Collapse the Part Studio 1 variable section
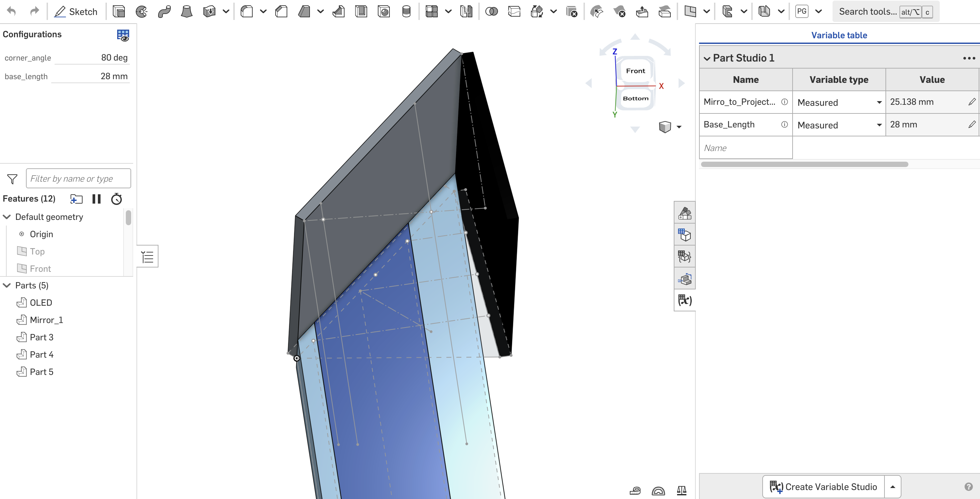980x499 pixels. [x=707, y=59]
